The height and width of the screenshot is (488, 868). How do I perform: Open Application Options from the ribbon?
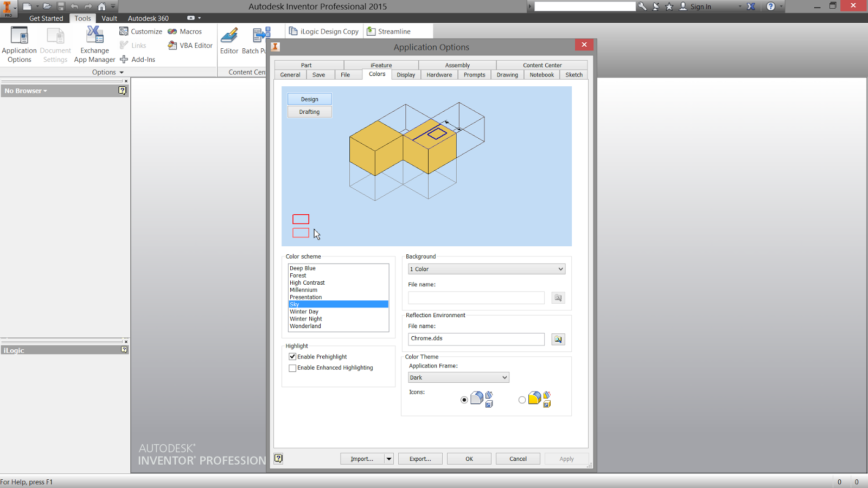click(x=19, y=43)
